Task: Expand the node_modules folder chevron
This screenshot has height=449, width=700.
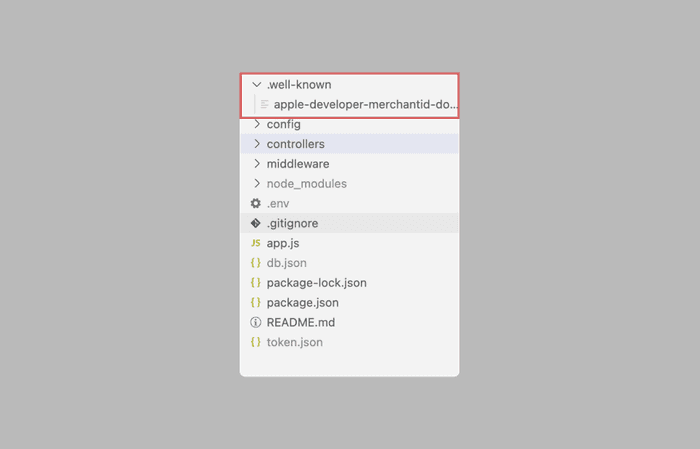Action: (x=257, y=184)
